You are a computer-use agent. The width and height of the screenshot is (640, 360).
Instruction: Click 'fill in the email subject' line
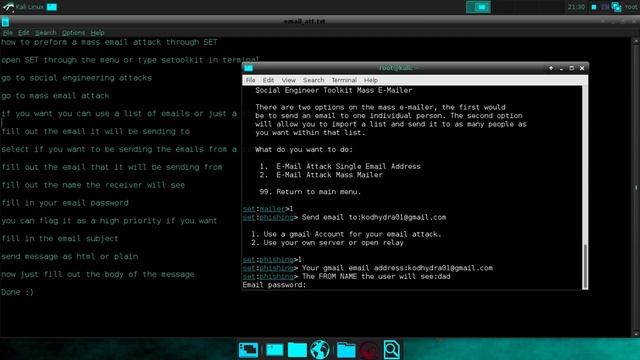pyautogui.click(x=60, y=239)
